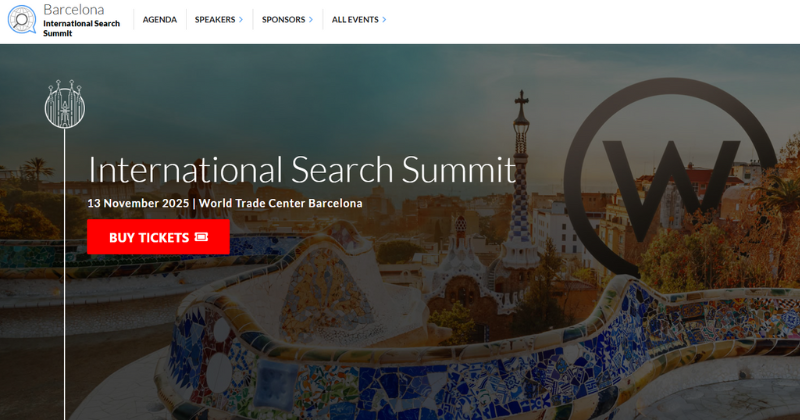The width and height of the screenshot is (800, 420).
Task: Click the red Buy Tickets button
Action: [x=158, y=237]
